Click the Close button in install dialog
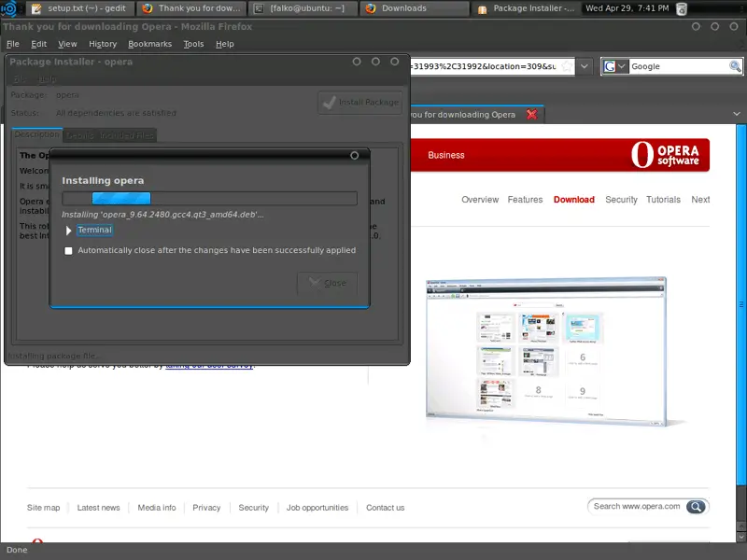Viewport: 747px width, 560px height. click(x=328, y=284)
